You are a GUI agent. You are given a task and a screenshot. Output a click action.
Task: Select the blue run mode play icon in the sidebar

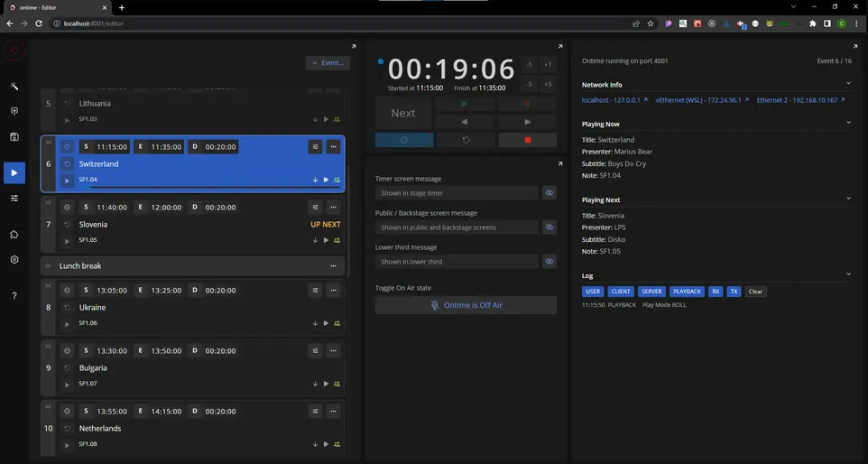pyautogui.click(x=14, y=172)
